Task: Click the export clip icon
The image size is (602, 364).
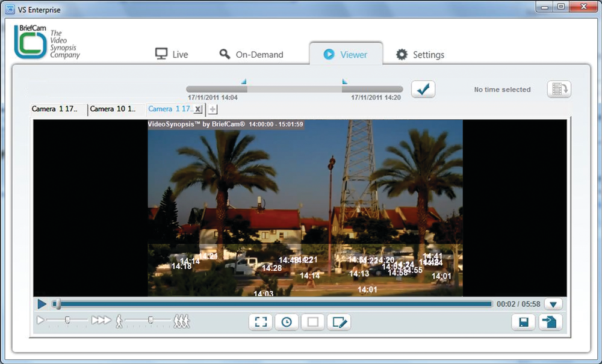Action: [x=550, y=322]
